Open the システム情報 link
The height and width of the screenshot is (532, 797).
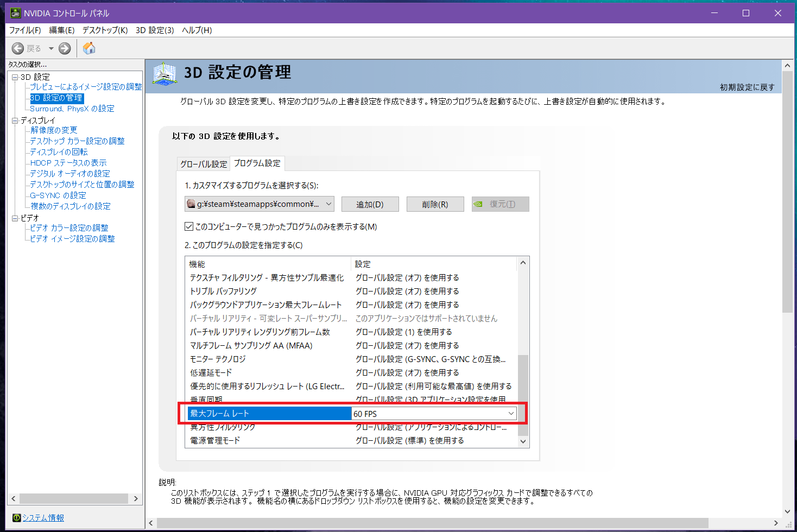coord(43,518)
